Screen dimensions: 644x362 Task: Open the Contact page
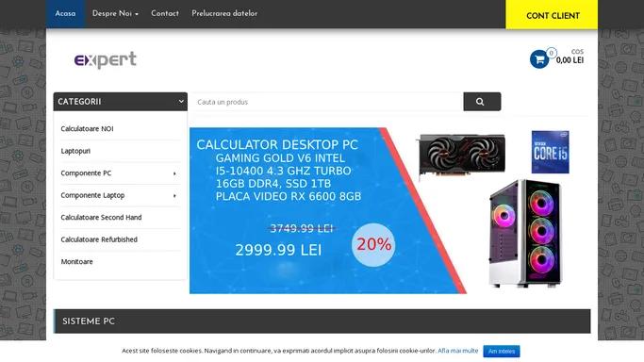tap(165, 13)
